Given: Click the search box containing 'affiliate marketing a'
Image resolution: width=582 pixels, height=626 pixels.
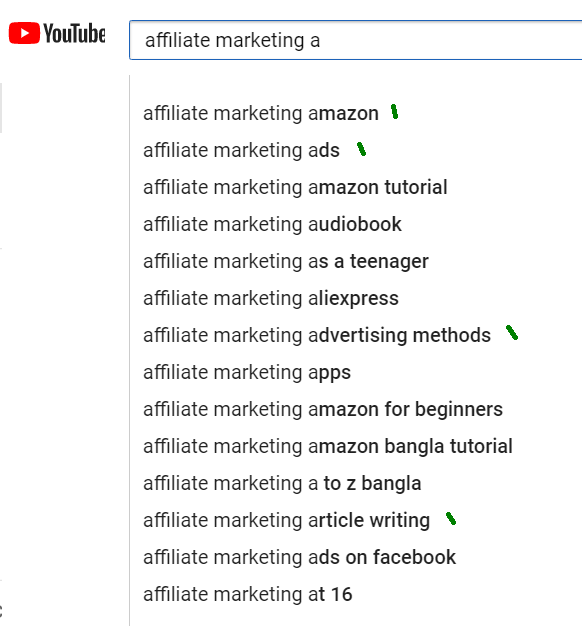Looking at the screenshot, I should [356, 40].
